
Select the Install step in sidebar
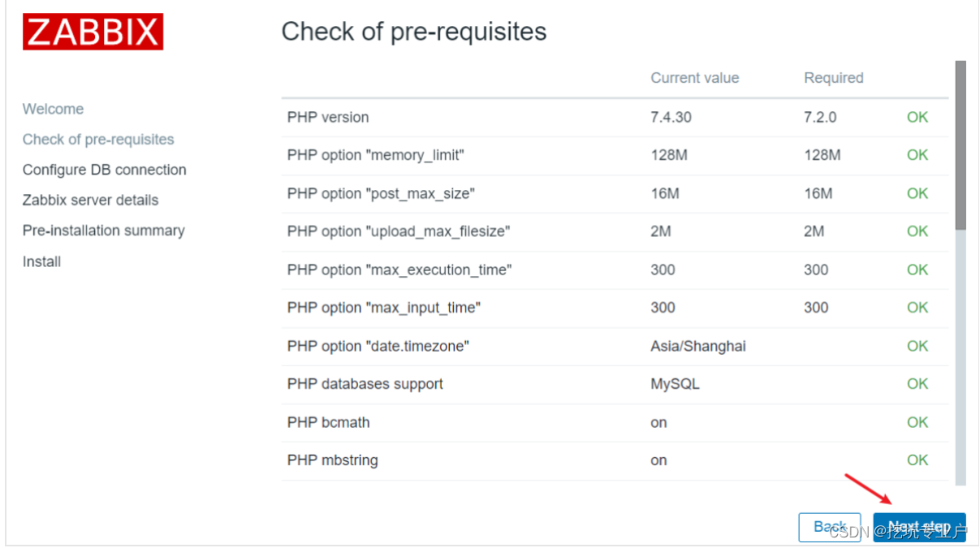41,261
